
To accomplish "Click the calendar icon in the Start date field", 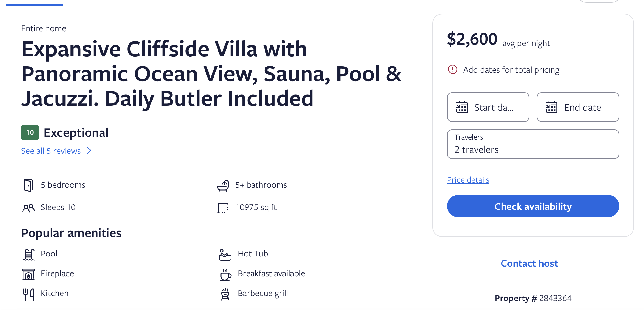I will (461, 107).
